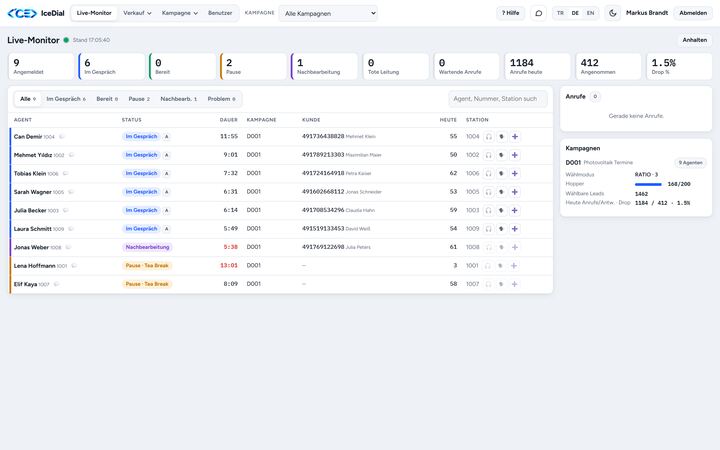Filter agents by Problem tab
The width and height of the screenshot is (720, 450).
221,99
